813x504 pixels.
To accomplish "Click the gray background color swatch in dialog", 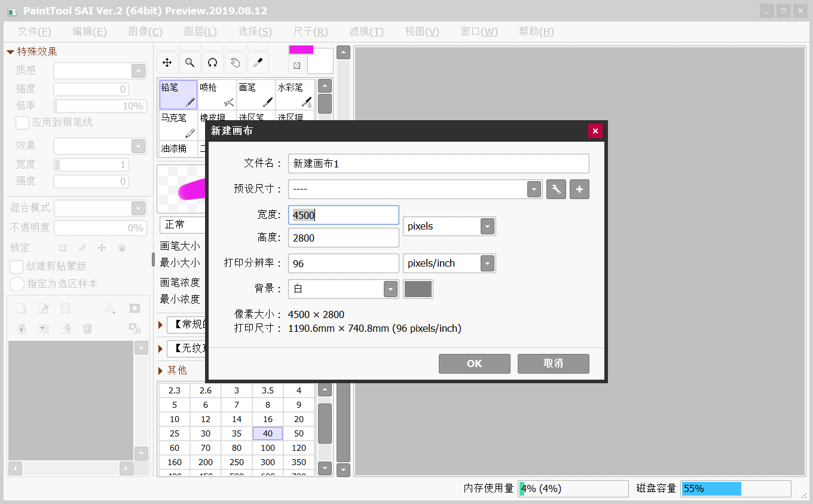I will tap(418, 289).
